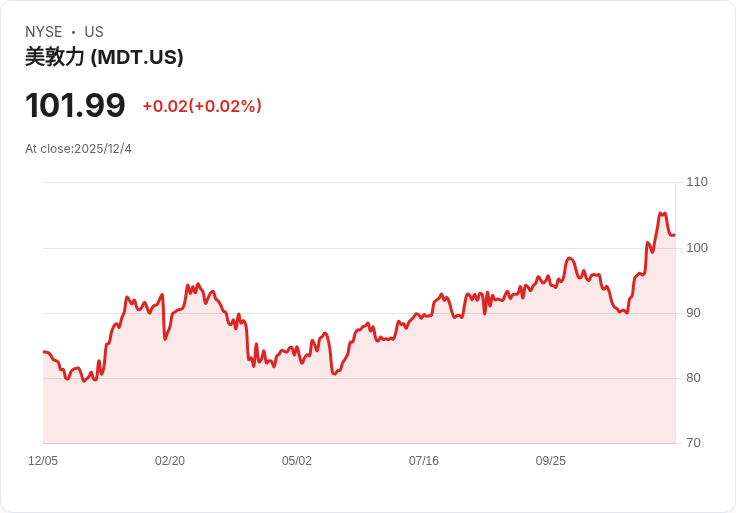Click the +0.02(+0.02%) price change
Viewport: 736px width, 513px height.
(x=202, y=106)
